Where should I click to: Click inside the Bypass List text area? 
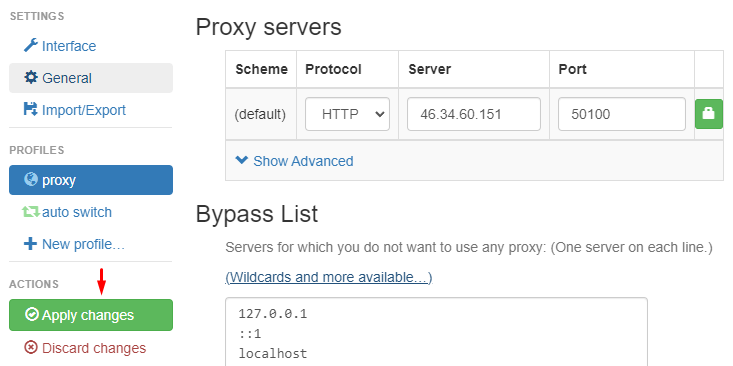click(x=436, y=332)
